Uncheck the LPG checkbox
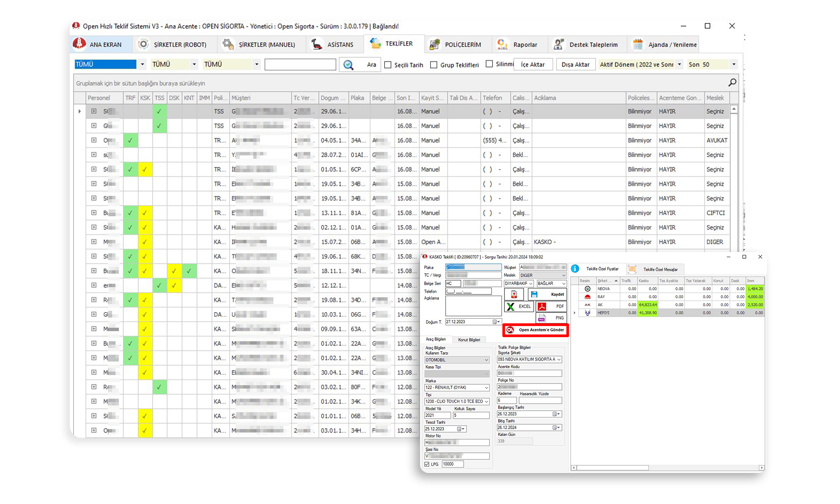This screenshot has height=504, width=840. (x=427, y=465)
